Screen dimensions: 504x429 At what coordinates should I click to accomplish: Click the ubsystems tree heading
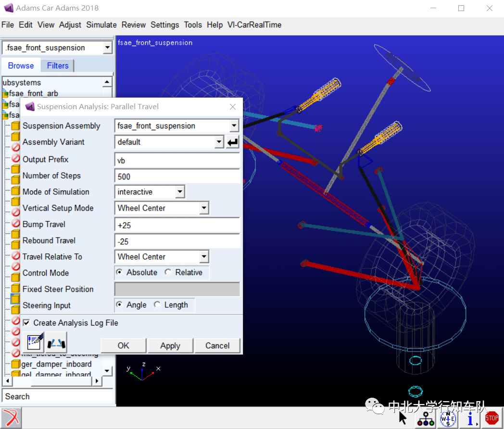pyautogui.click(x=22, y=83)
